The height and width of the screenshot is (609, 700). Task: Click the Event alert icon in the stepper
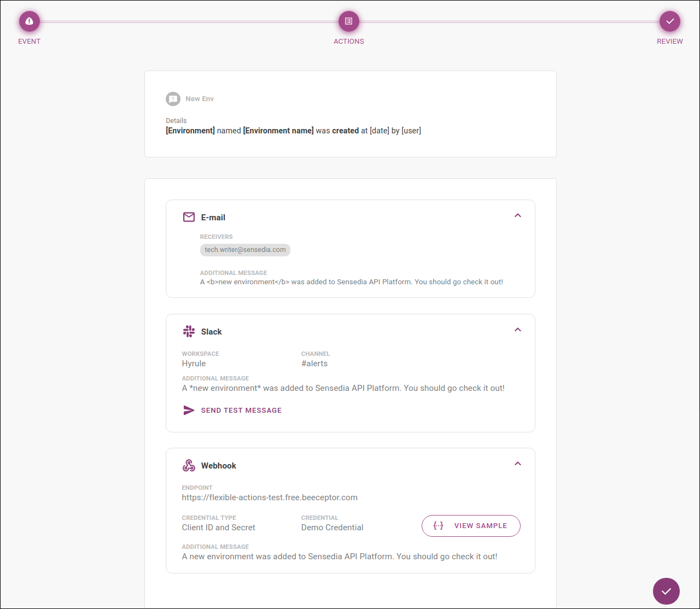tap(29, 21)
